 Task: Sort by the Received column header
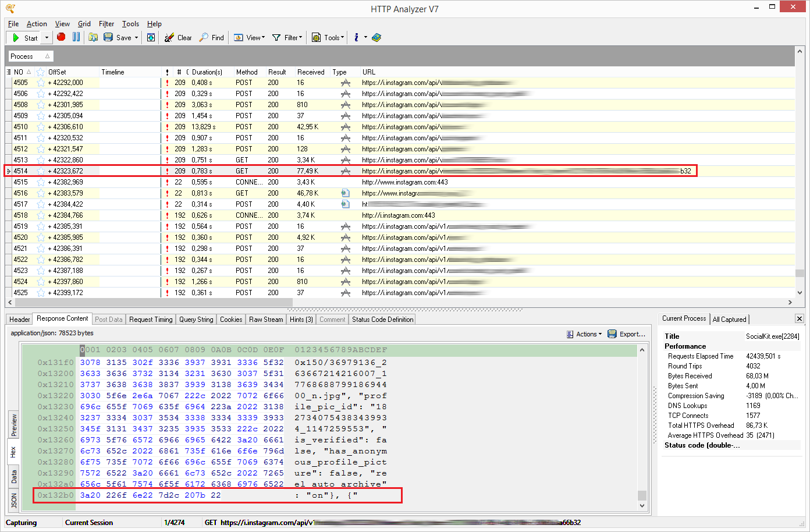pyautogui.click(x=311, y=72)
